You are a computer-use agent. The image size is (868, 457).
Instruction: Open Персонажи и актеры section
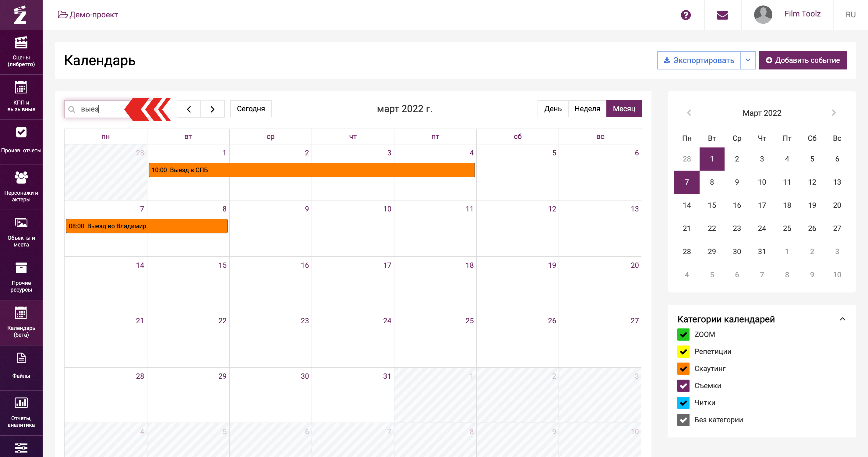[x=21, y=187]
